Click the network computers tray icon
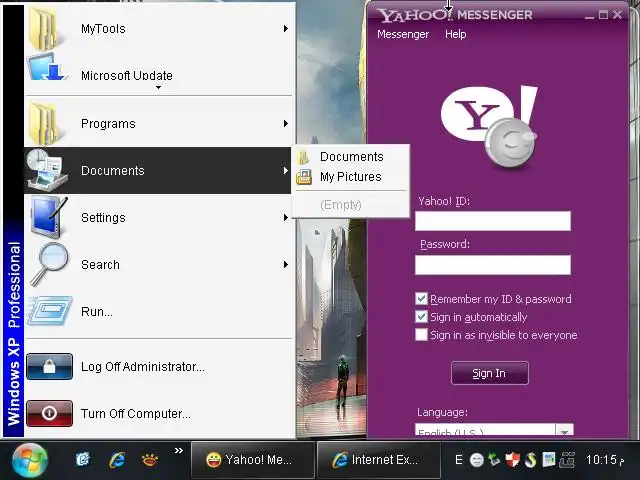The width and height of the screenshot is (640, 480). pyautogui.click(x=567, y=460)
